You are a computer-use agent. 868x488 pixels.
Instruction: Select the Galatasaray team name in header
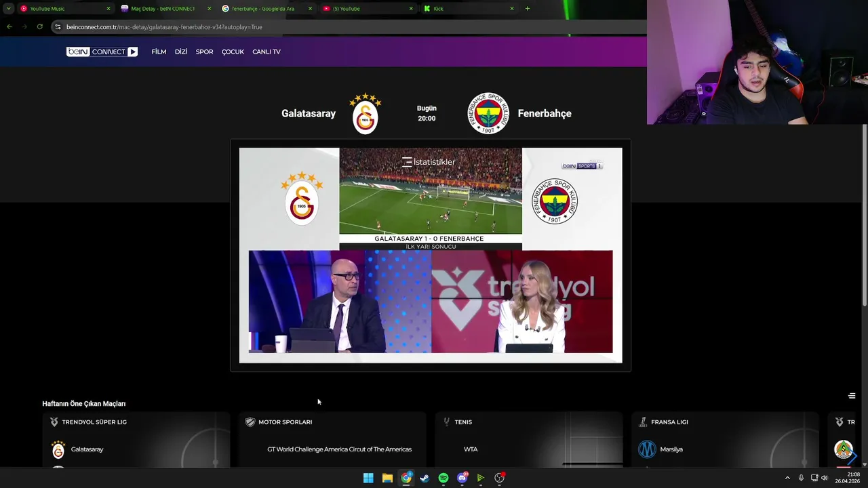pyautogui.click(x=309, y=113)
